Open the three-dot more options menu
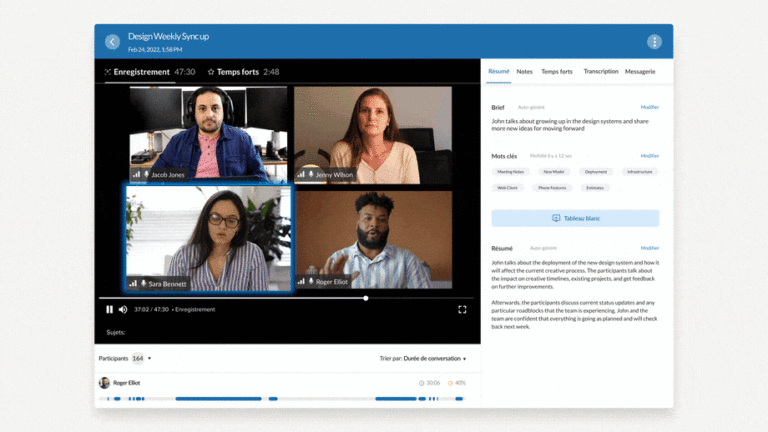Image resolution: width=768 pixels, height=432 pixels. point(654,42)
